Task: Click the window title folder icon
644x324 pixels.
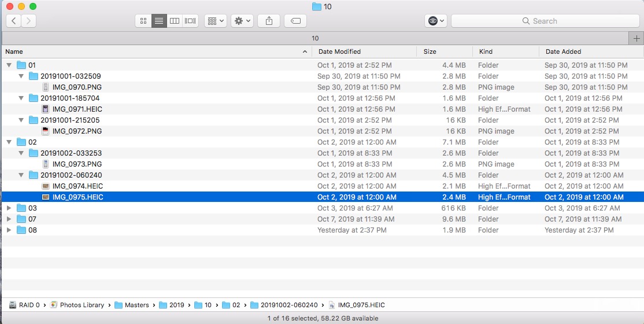Action: click(316, 6)
